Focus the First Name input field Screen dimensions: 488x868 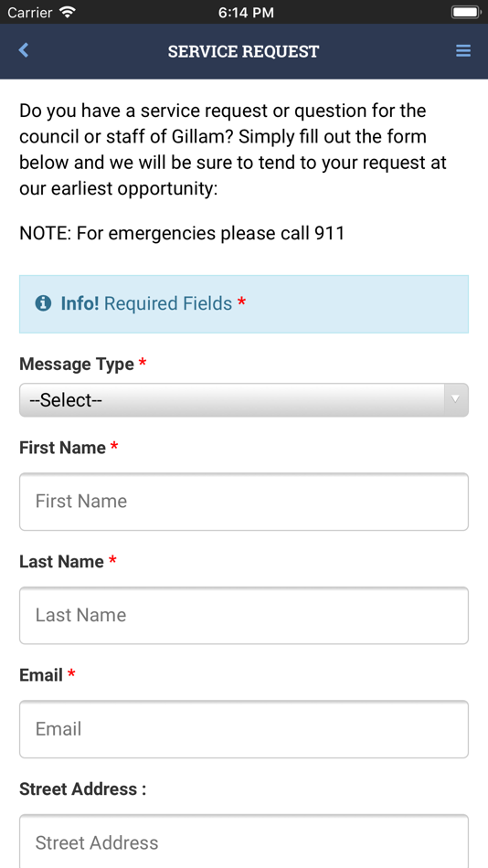click(244, 502)
